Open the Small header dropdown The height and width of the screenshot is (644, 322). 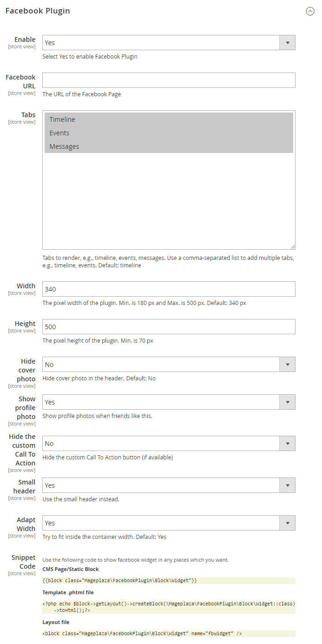[x=169, y=485]
